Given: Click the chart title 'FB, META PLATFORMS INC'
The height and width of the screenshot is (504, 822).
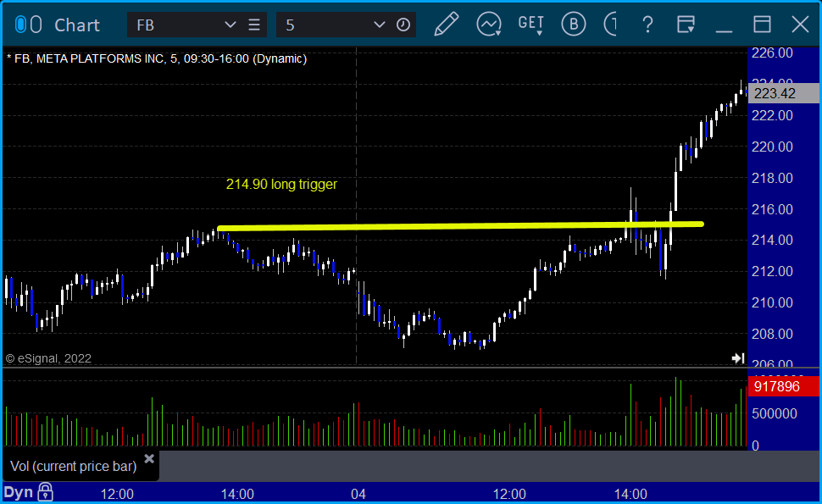Looking at the screenshot, I should coord(89,58).
